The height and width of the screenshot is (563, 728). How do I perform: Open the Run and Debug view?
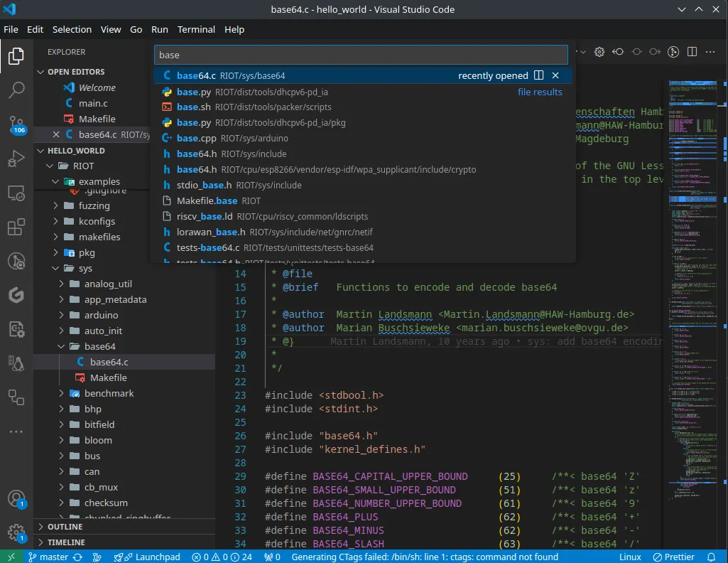click(16, 159)
